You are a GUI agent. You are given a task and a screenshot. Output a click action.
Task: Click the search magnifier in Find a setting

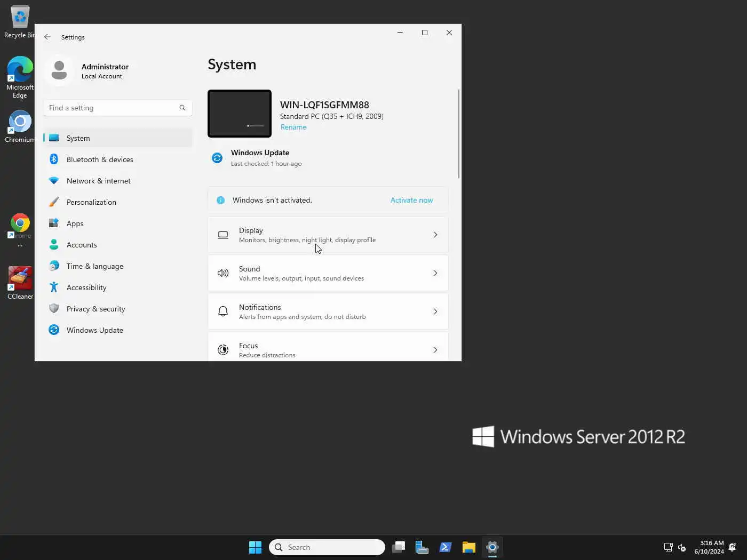click(x=182, y=108)
